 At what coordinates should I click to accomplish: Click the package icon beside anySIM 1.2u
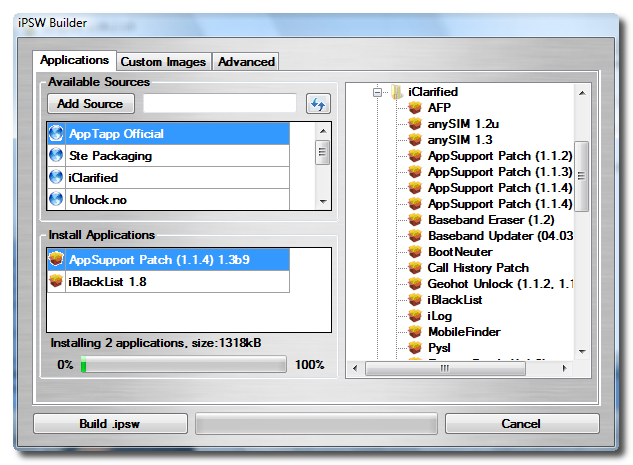415,124
